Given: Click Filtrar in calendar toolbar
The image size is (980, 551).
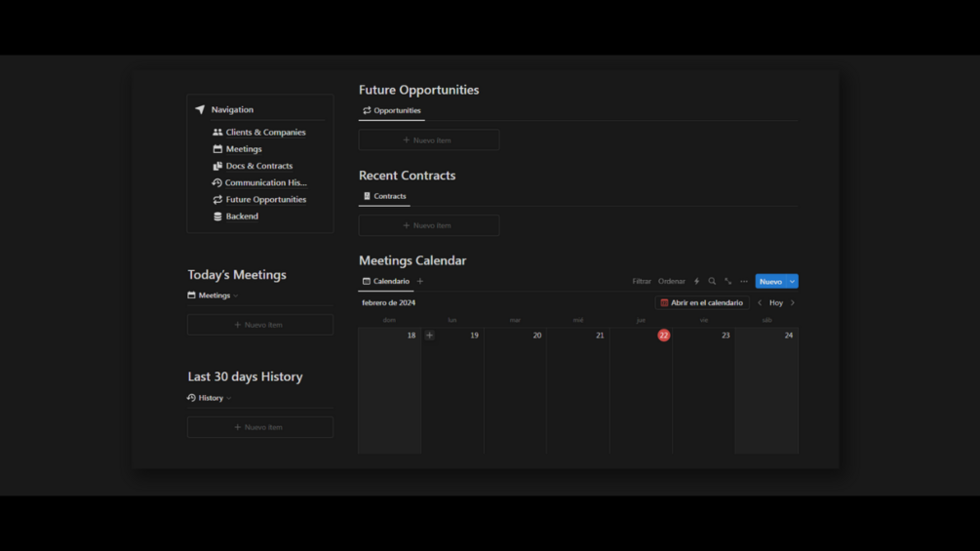Looking at the screenshot, I should 642,281.
